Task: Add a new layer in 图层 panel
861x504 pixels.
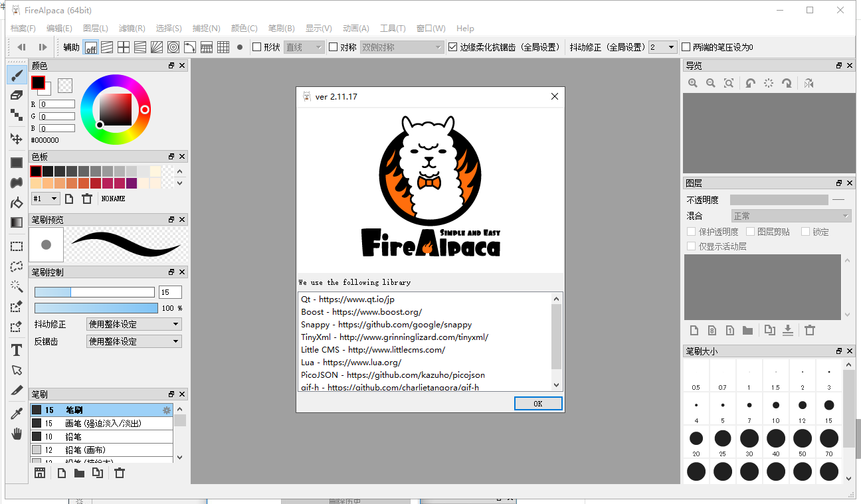Action: click(x=694, y=330)
